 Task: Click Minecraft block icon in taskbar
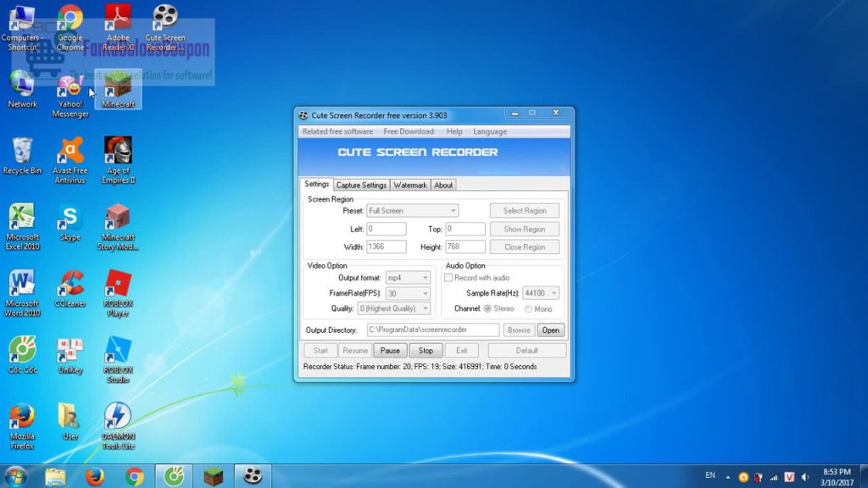coord(214,476)
